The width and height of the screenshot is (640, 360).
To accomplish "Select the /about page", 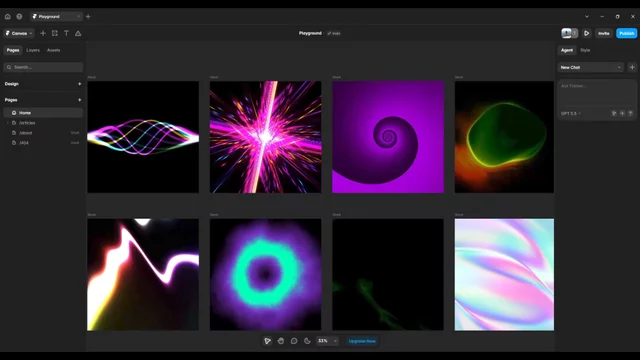I will click(43, 133).
